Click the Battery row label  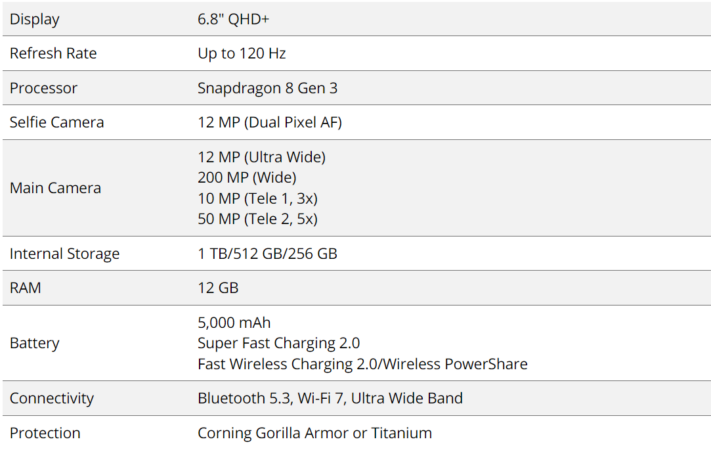(34, 343)
